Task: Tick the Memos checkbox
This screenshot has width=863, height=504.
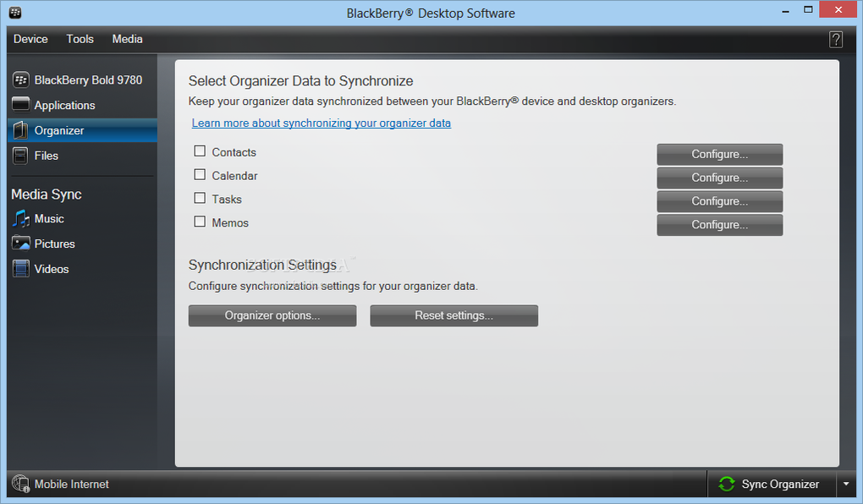Action: coord(200,222)
